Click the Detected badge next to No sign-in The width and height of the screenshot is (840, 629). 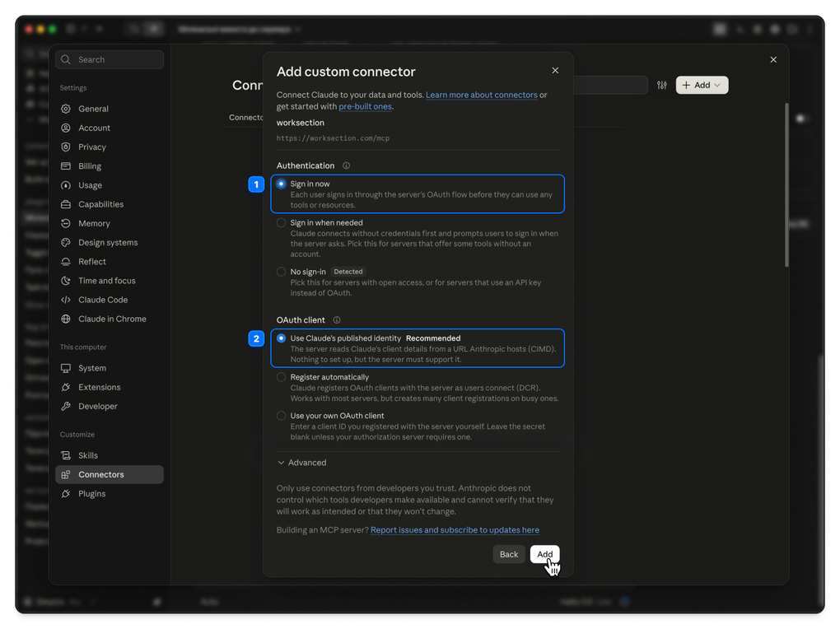348,272
